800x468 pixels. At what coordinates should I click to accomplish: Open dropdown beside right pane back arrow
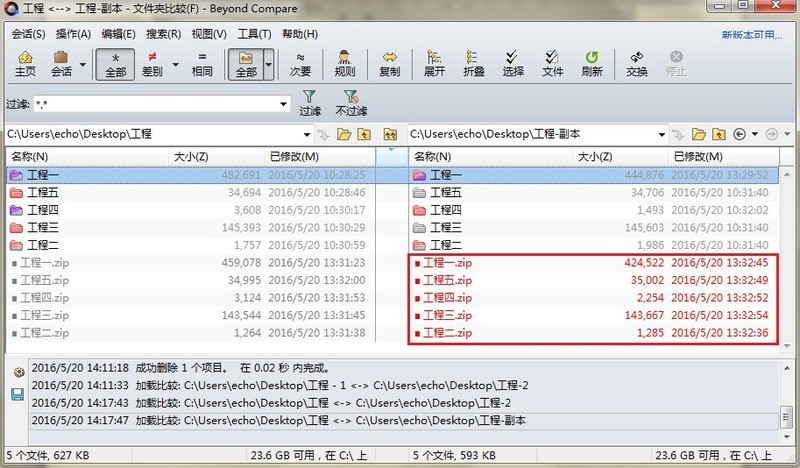[x=755, y=134]
